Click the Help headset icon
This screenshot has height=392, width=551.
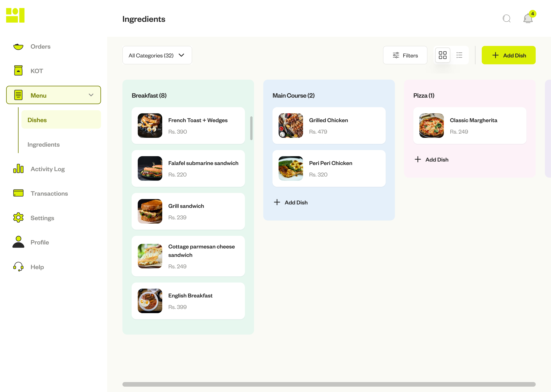[x=18, y=267]
